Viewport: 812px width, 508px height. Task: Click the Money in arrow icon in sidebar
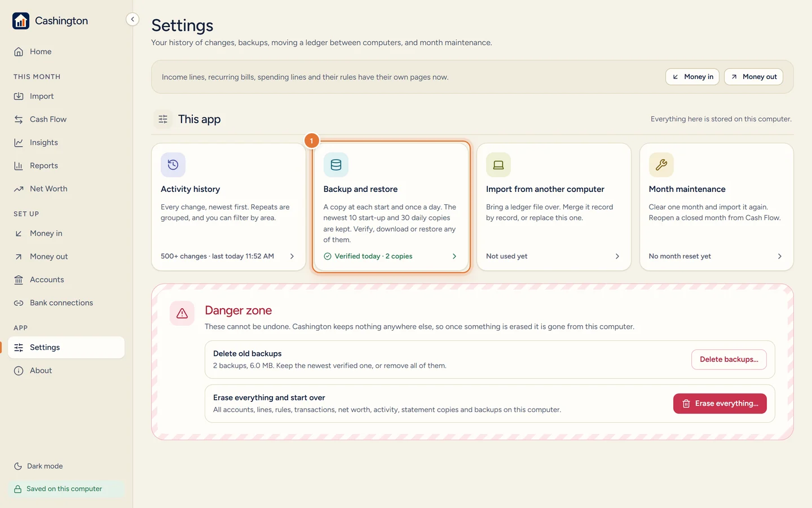coord(19,234)
